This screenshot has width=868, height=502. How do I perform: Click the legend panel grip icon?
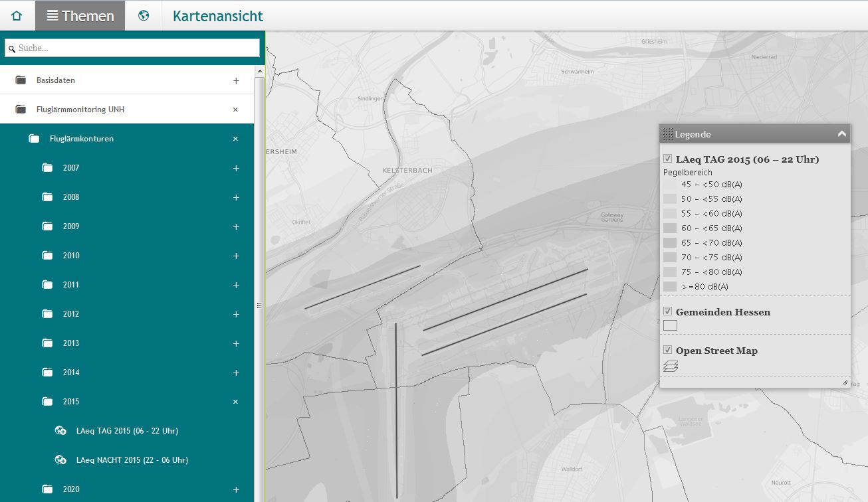pyautogui.click(x=668, y=134)
